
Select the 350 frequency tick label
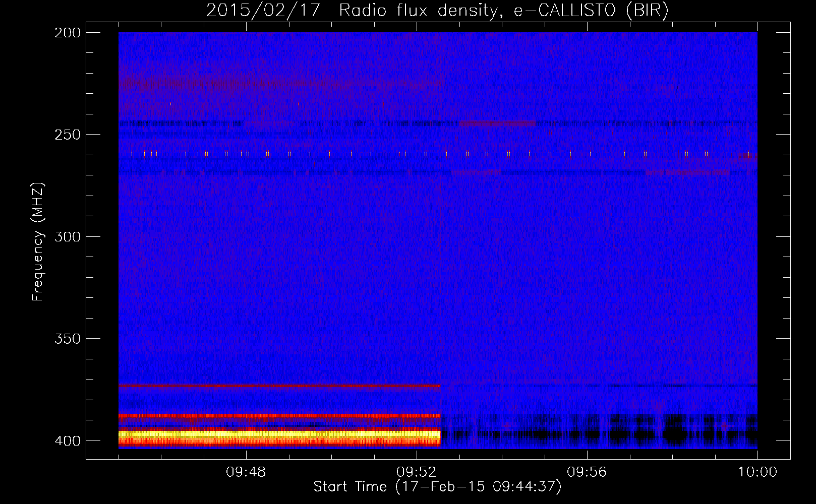pos(67,339)
